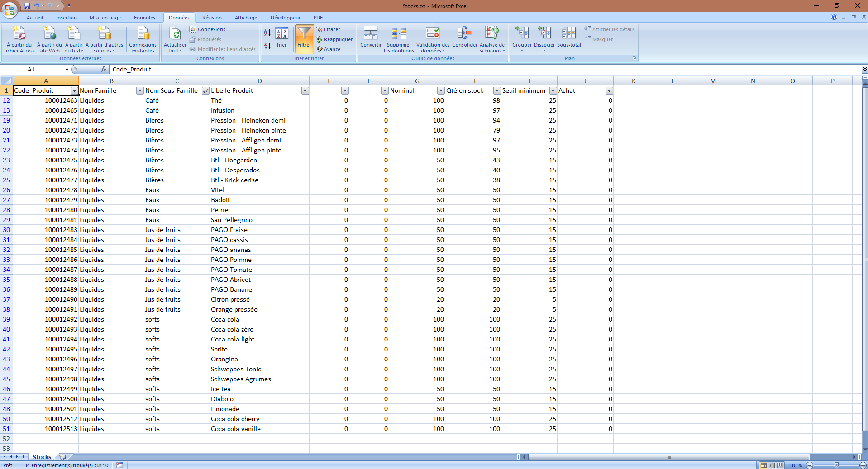Open Validation des données
868x469 pixels.
click(x=433, y=40)
